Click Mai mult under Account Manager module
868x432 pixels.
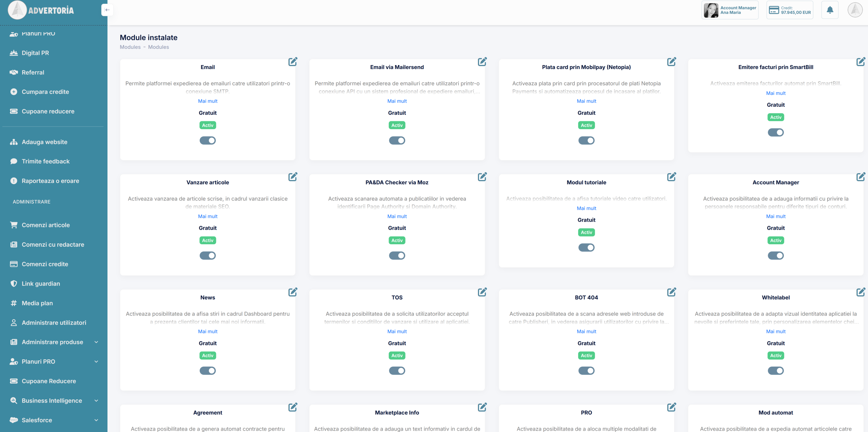(x=775, y=216)
